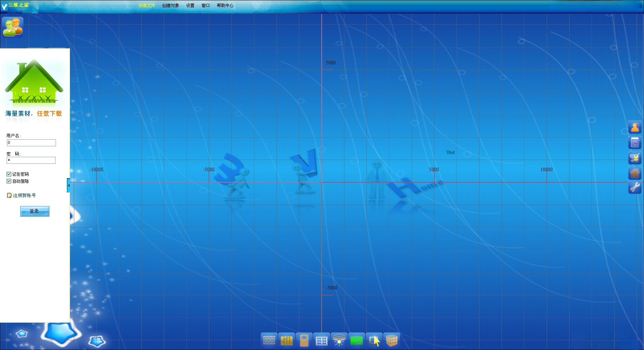Open the 创建对象 menu

(x=170, y=6)
